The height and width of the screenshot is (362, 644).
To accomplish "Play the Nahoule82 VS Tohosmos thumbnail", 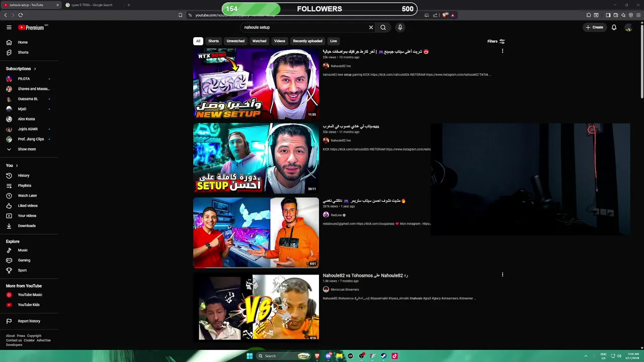I will pyautogui.click(x=256, y=307).
